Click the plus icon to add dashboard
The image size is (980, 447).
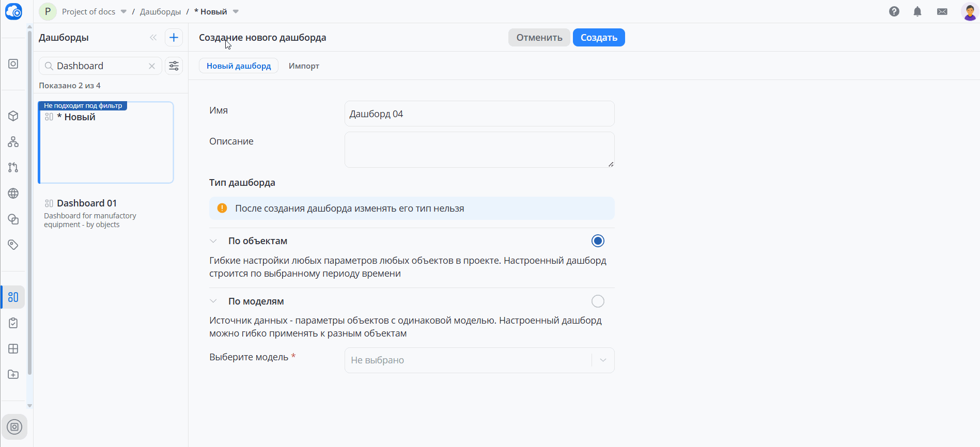(x=174, y=38)
